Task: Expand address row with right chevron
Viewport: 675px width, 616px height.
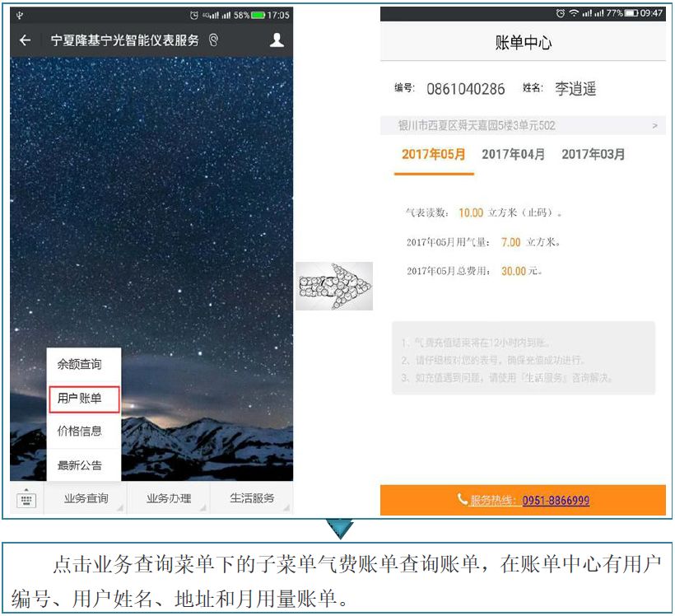Action: point(654,126)
